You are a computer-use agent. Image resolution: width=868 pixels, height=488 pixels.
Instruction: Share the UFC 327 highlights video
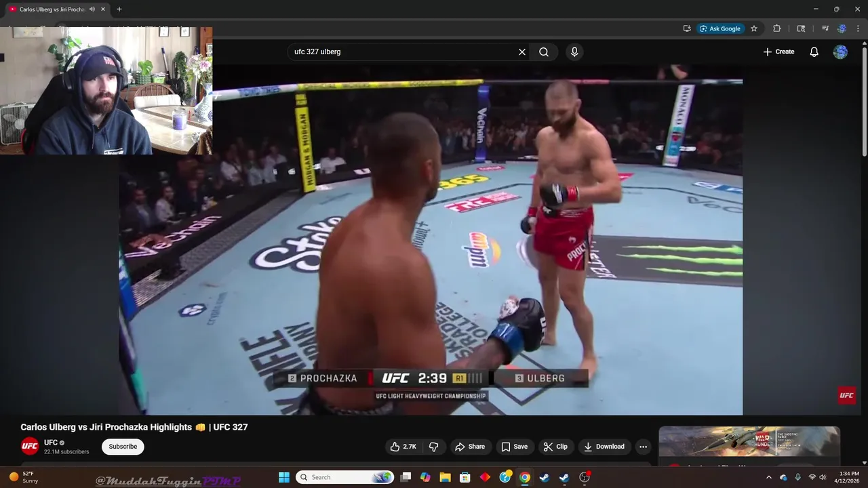(470, 447)
